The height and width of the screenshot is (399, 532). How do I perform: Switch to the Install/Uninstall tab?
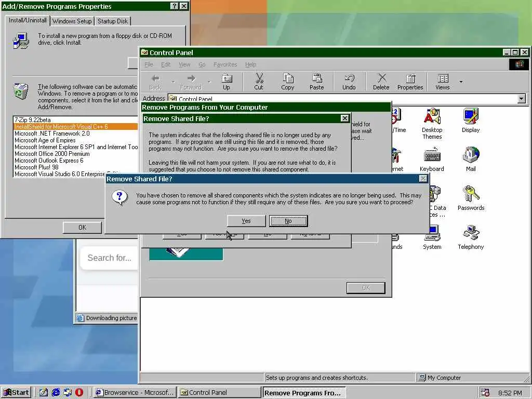click(28, 20)
